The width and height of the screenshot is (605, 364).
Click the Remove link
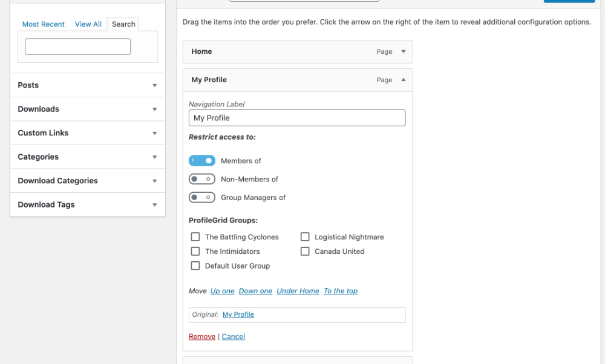click(x=202, y=337)
